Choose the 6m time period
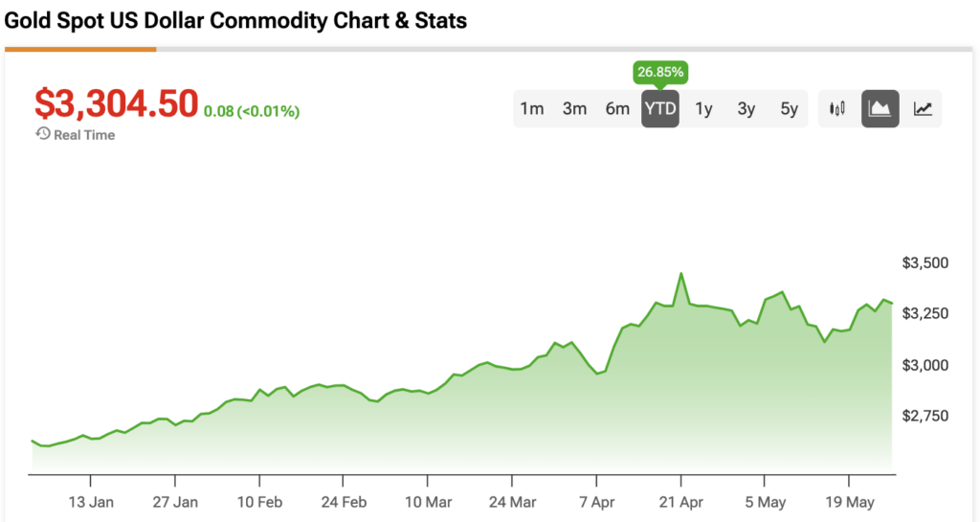980x522 pixels. [617, 108]
